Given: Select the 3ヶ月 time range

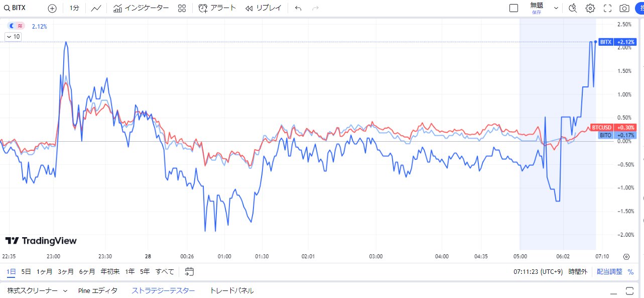Looking at the screenshot, I should point(66,271).
